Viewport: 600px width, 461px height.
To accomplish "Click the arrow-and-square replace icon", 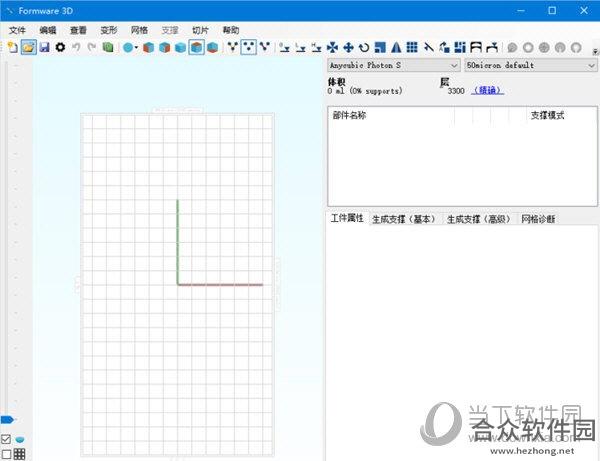I will pos(444,47).
